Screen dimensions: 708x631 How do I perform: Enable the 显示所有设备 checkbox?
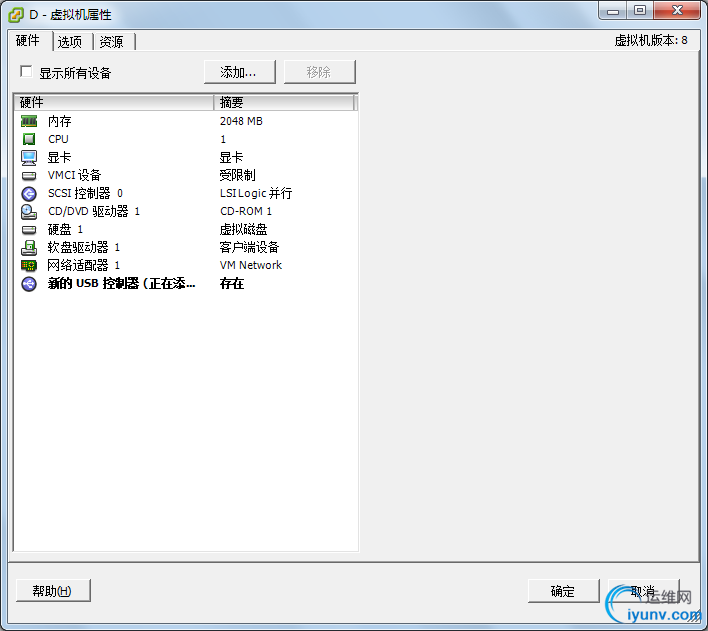tap(26, 72)
